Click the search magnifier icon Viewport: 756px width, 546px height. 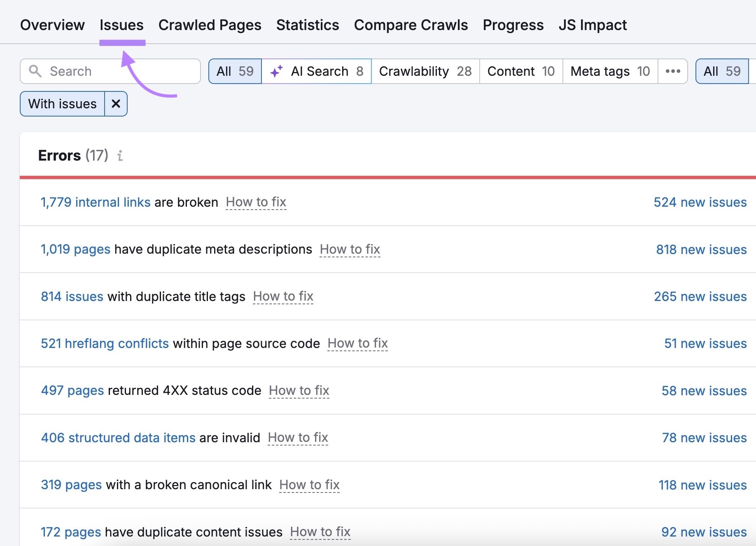tap(36, 71)
